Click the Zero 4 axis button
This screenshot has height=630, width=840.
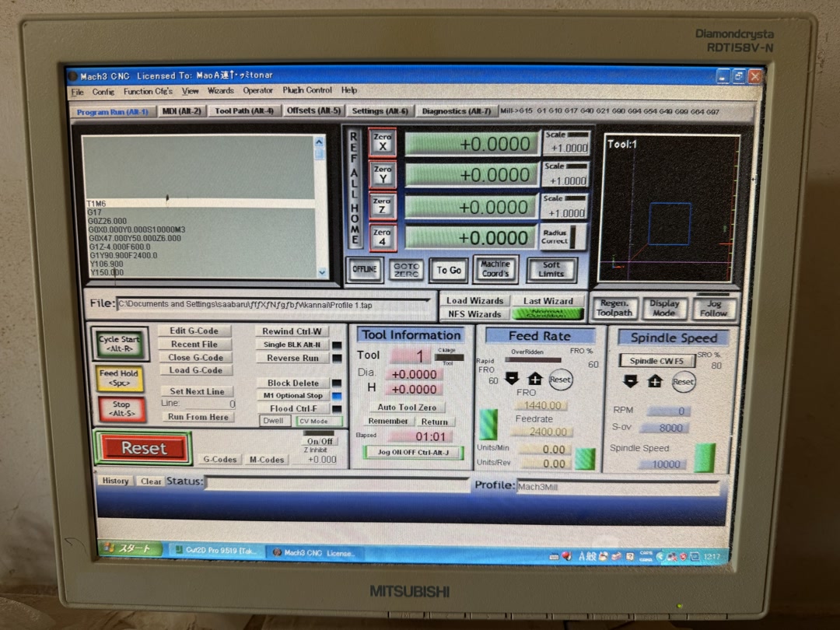coord(382,236)
